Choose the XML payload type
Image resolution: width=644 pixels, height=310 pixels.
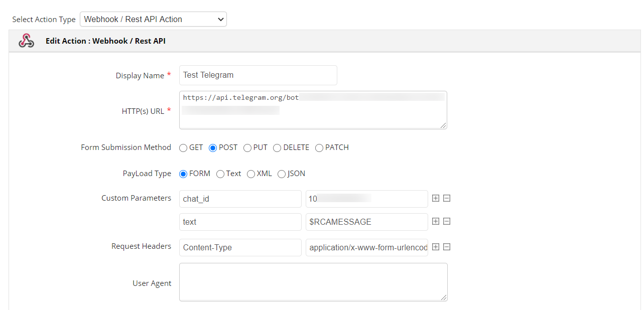pyautogui.click(x=251, y=174)
